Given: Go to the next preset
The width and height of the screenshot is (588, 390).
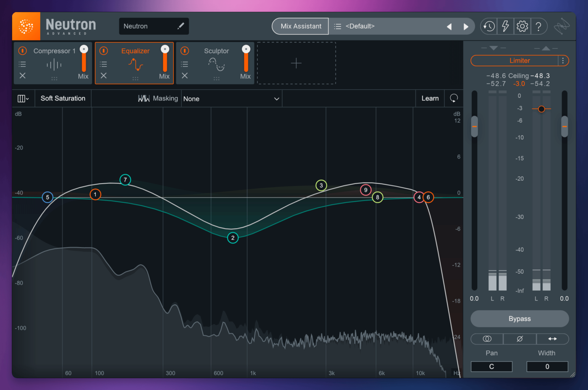Looking at the screenshot, I should pyautogui.click(x=466, y=26).
